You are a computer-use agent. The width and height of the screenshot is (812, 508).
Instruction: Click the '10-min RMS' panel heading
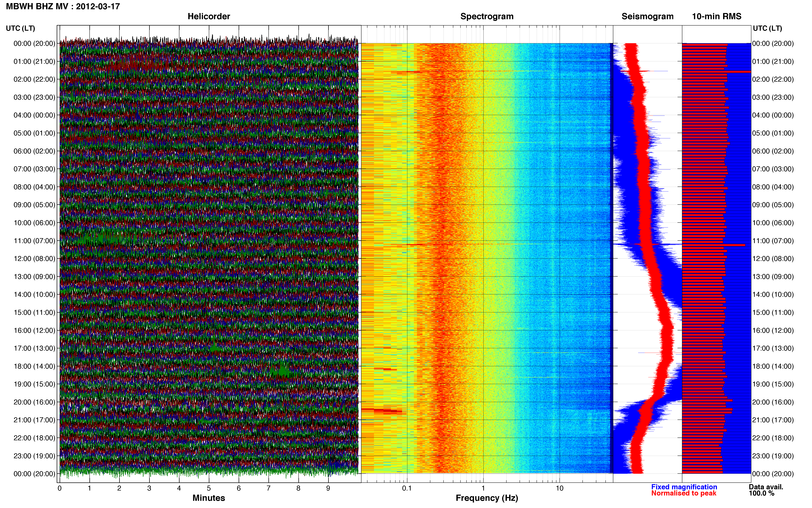(717, 16)
